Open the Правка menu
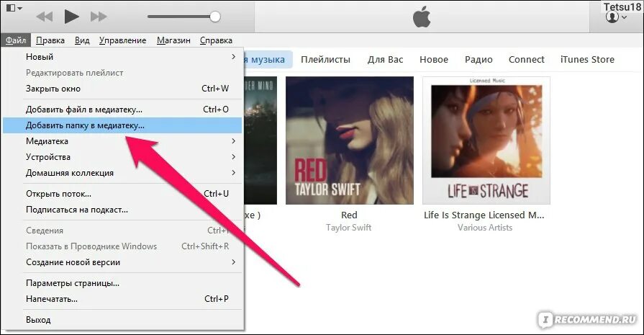The image size is (644, 335). [x=50, y=40]
